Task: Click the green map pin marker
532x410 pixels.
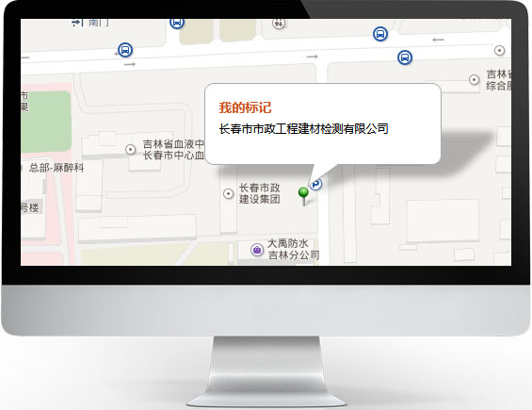Action: point(303,196)
